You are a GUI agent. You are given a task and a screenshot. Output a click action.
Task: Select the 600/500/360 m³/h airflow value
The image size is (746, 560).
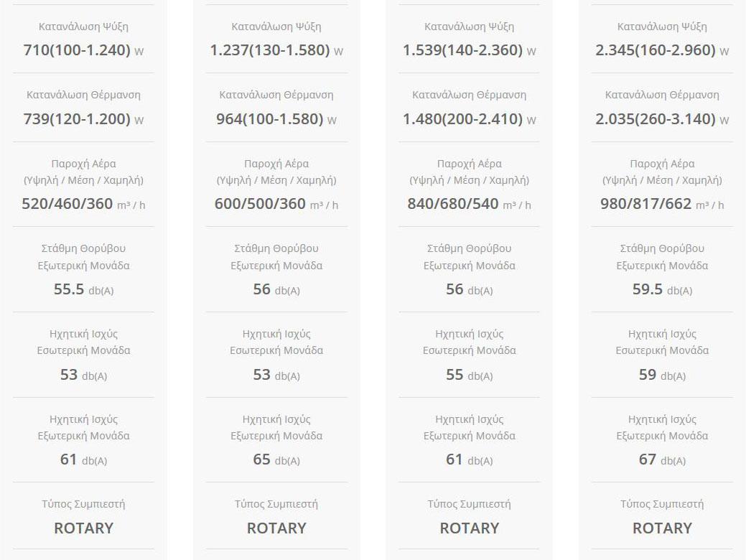pos(276,204)
